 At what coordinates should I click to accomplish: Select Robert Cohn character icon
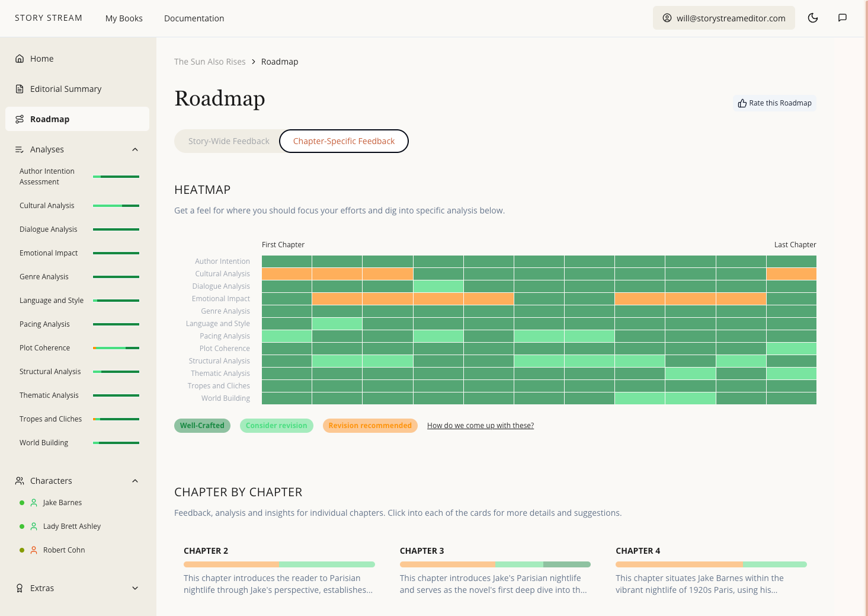[x=34, y=550]
